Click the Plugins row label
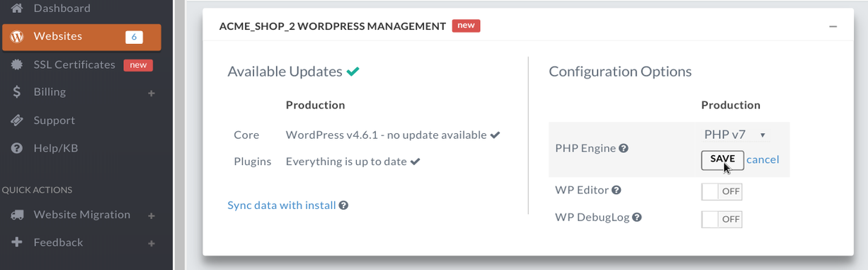Screen dimensions: 868x270 pos(253,162)
